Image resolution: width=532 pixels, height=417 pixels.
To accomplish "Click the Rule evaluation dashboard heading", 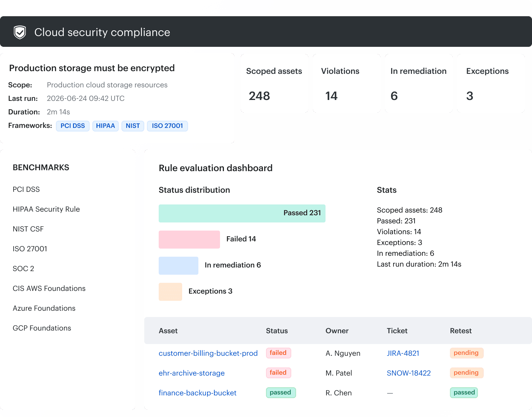I will 216,168.
